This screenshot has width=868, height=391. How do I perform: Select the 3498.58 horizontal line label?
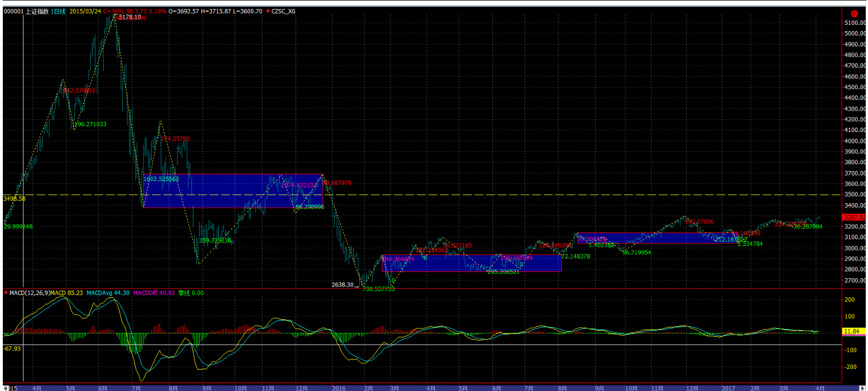click(14, 199)
